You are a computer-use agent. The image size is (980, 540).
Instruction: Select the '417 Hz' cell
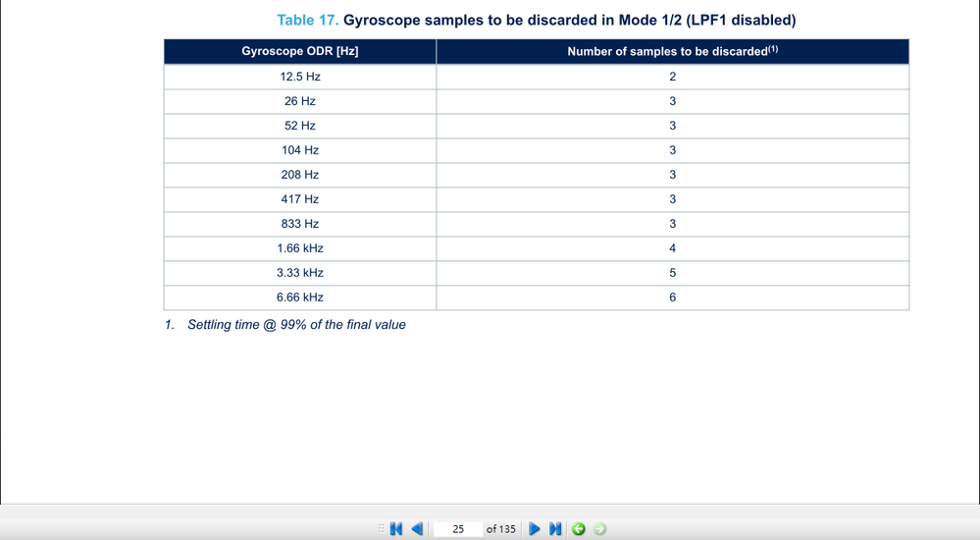click(x=300, y=199)
